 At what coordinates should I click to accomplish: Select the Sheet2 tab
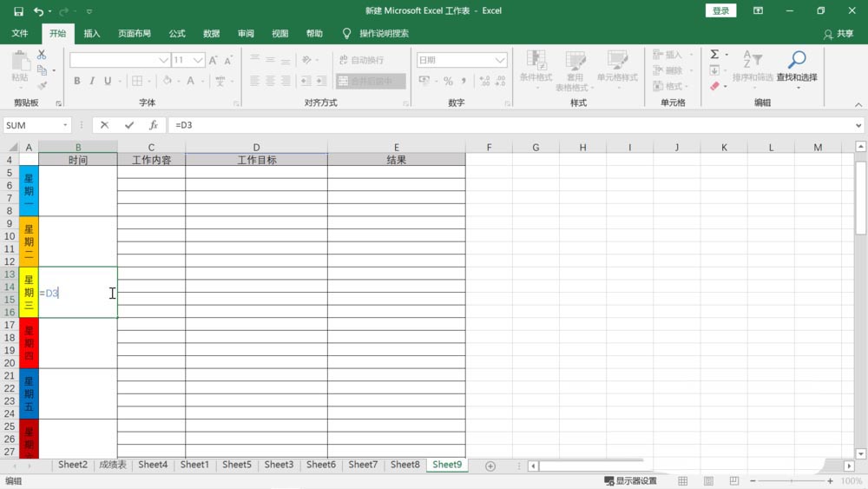[73, 465]
